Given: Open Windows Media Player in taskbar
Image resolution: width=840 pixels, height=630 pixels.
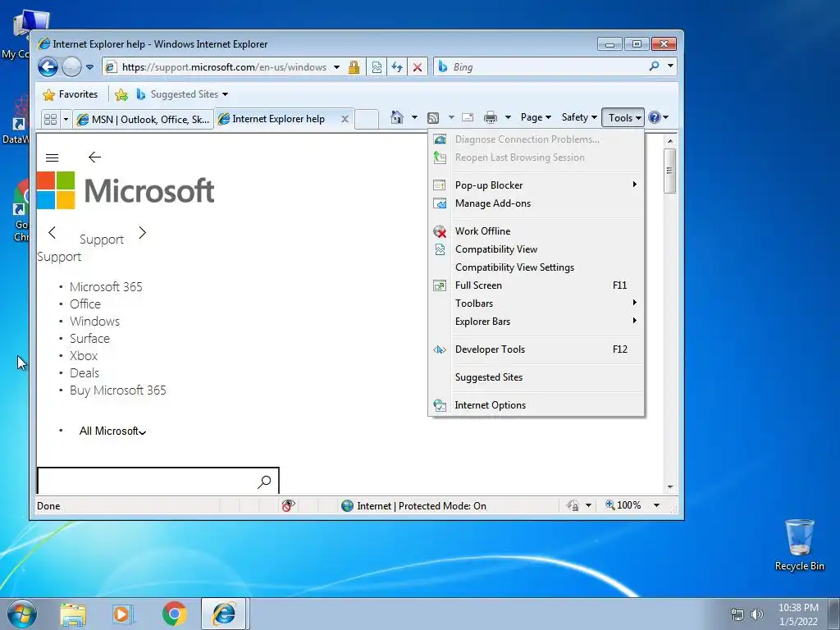Looking at the screenshot, I should click(x=123, y=614).
